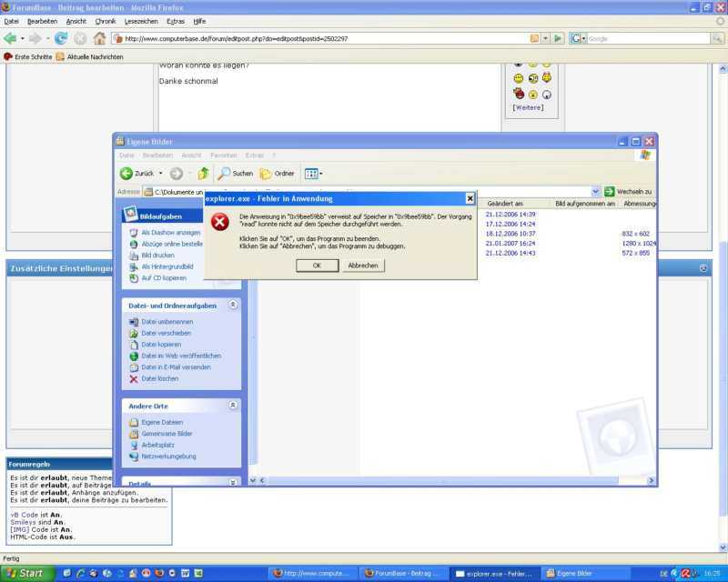Switch to explorer.exe - Fehler taskbar button
Viewport: 728px width, 582px height.
[x=495, y=574]
